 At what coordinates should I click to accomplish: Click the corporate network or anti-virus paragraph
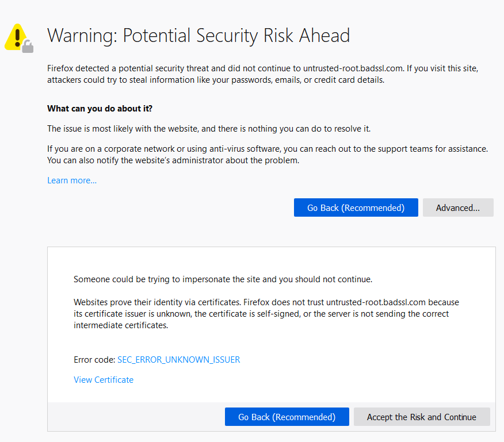(x=268, y=155)
